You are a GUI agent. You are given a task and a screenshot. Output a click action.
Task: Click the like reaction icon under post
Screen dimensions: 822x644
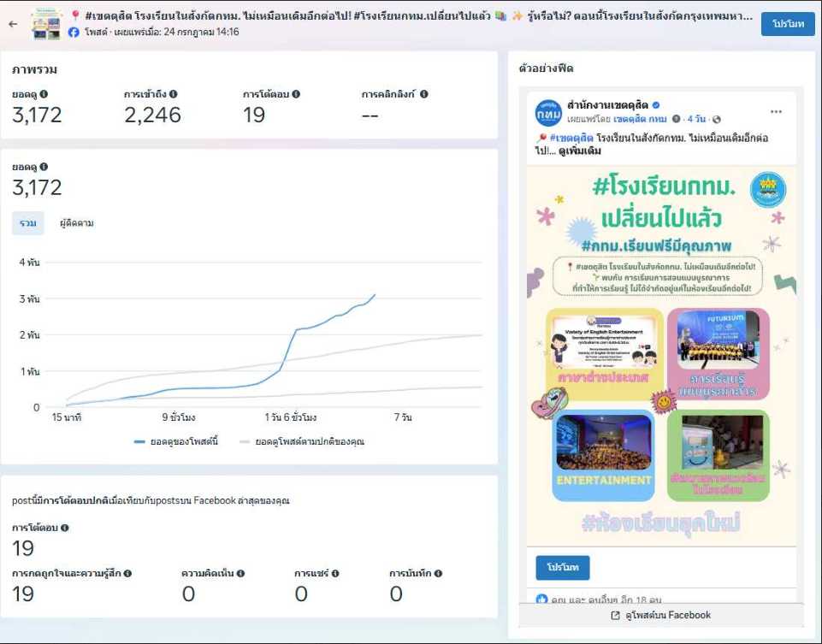(x=542, y=599)
